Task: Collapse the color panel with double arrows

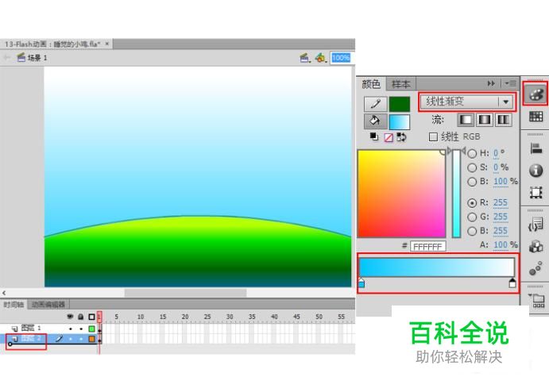Action: point(491,83)
